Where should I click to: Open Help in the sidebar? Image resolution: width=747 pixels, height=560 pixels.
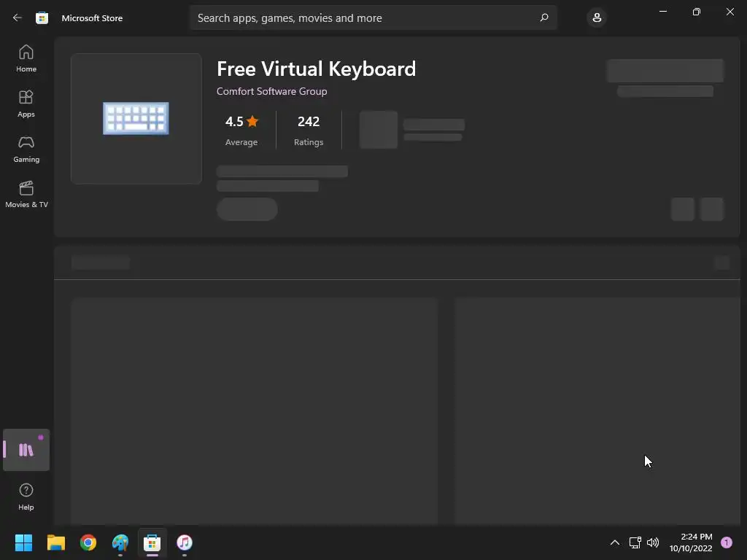[26, 497]
